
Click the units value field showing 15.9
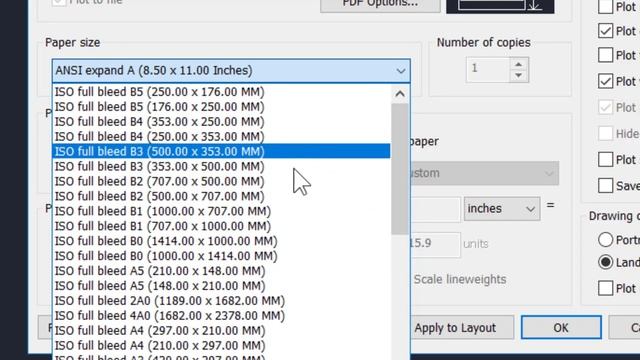click(x=435, y=245)
